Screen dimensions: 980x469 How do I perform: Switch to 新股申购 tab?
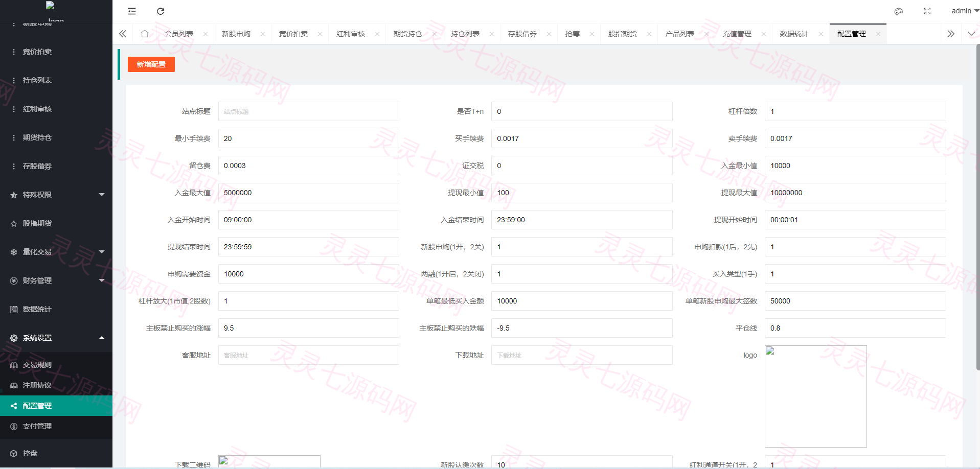click(x=236, y=34)
